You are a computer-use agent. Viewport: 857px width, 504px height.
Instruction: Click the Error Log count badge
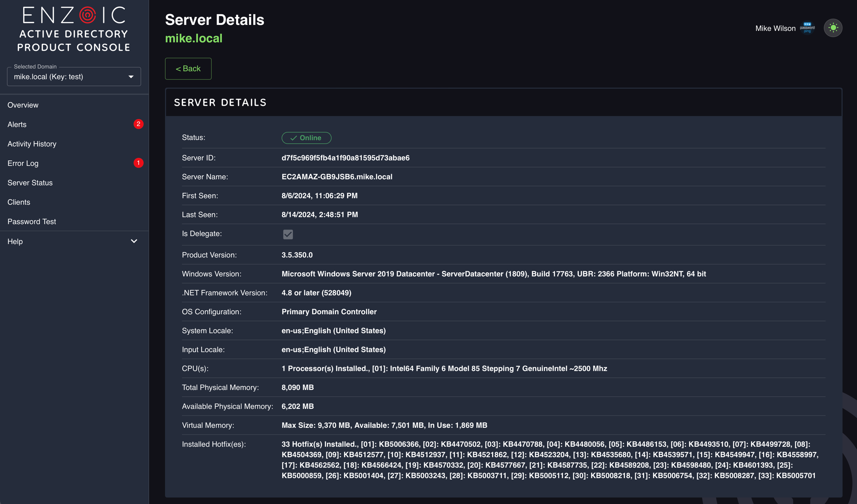[x=138, y=163]
